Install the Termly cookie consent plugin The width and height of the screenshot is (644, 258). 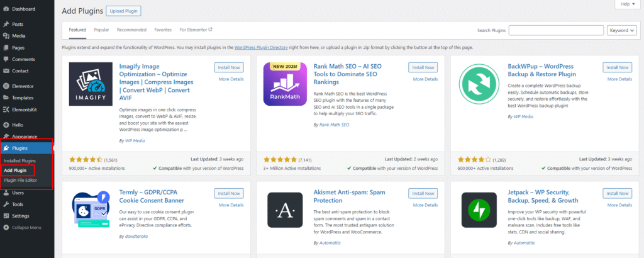pyautogui.click(x=229, y=193)
